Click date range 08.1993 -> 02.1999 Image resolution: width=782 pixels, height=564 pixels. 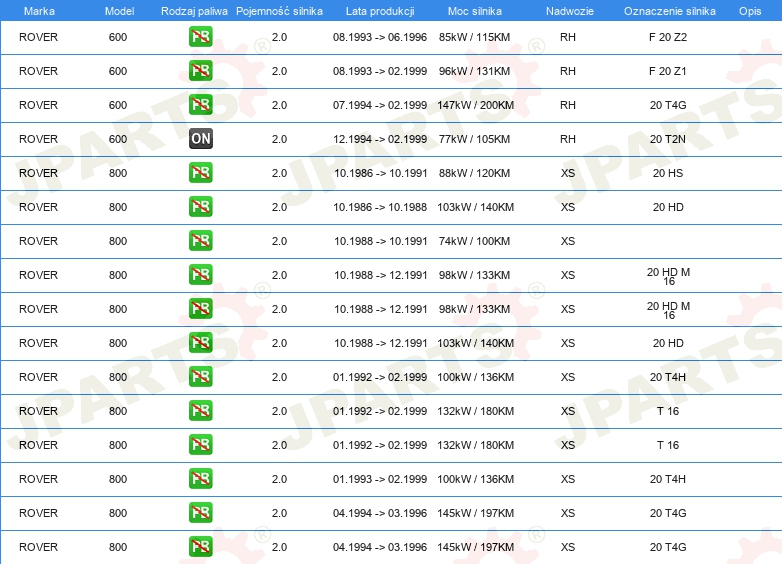380,71
